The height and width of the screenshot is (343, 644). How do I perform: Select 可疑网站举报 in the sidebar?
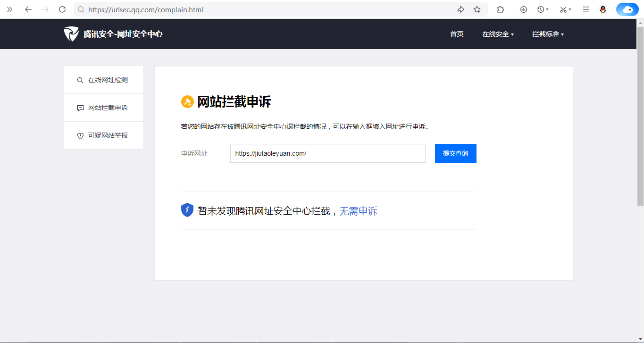tap(104, 135)
